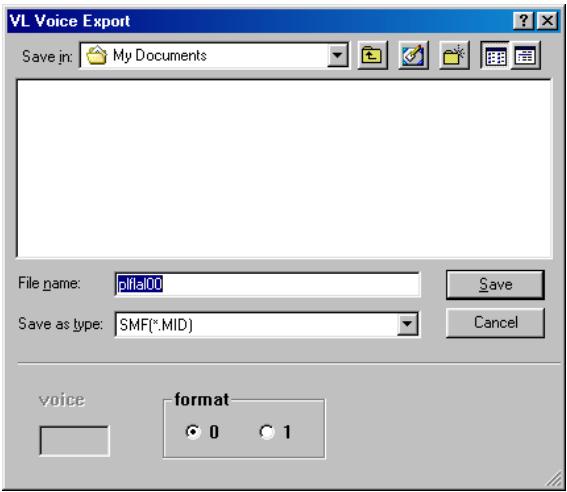Click the 'File name:' label

coord(49,283)
